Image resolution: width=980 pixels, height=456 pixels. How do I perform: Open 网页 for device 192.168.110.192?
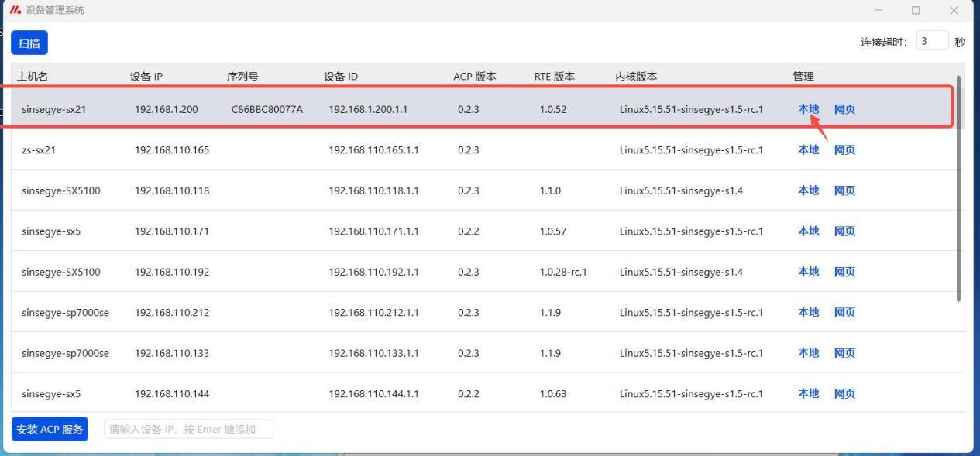pyautogui.click(x=844, y=272)
